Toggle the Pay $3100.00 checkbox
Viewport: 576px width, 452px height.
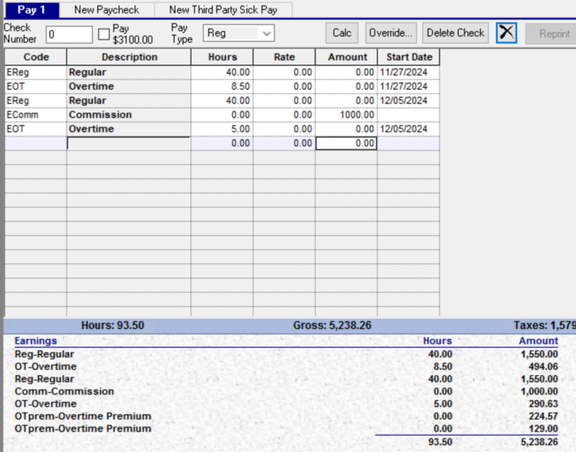[104, 35]
